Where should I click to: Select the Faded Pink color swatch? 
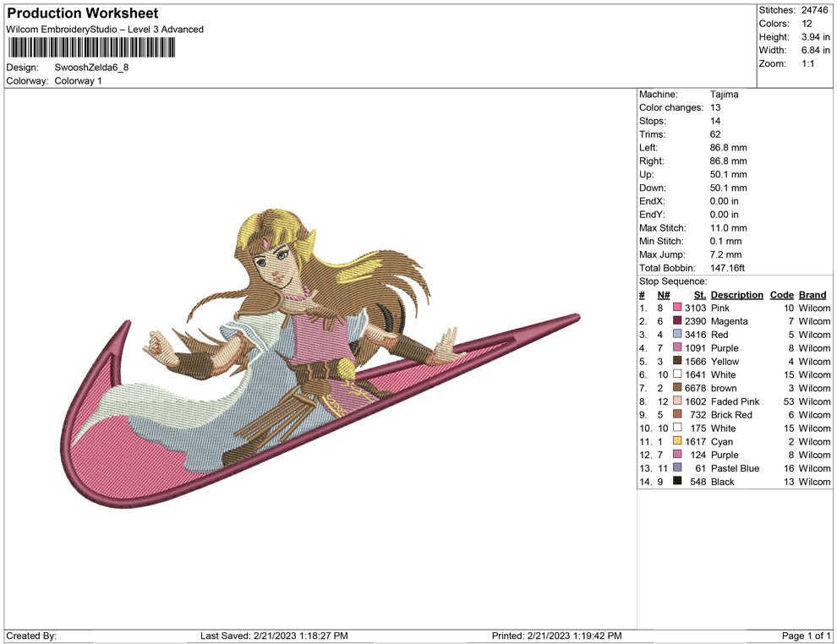tap(677, 401)
